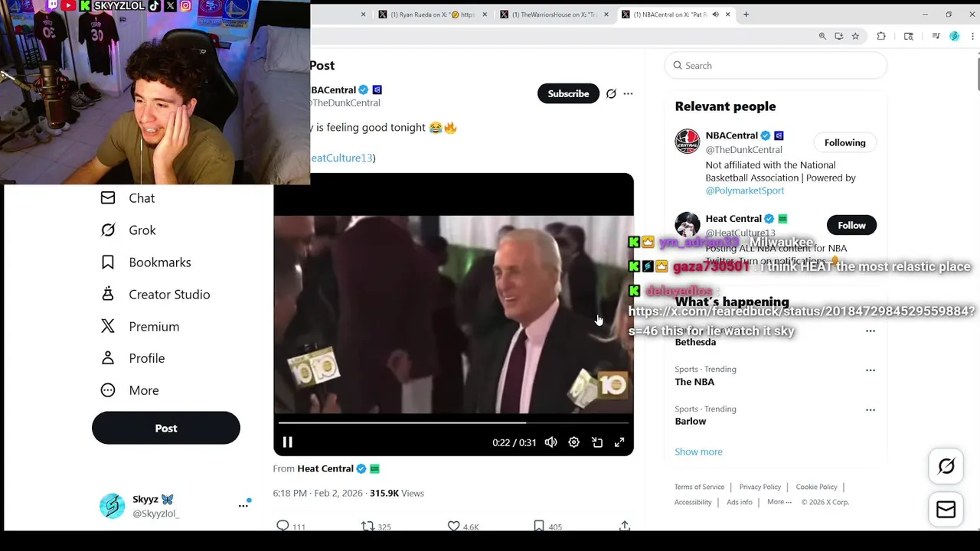Close the TheWarriorsHouse tab
Viewport: 980px width, 551px height.
606,15
